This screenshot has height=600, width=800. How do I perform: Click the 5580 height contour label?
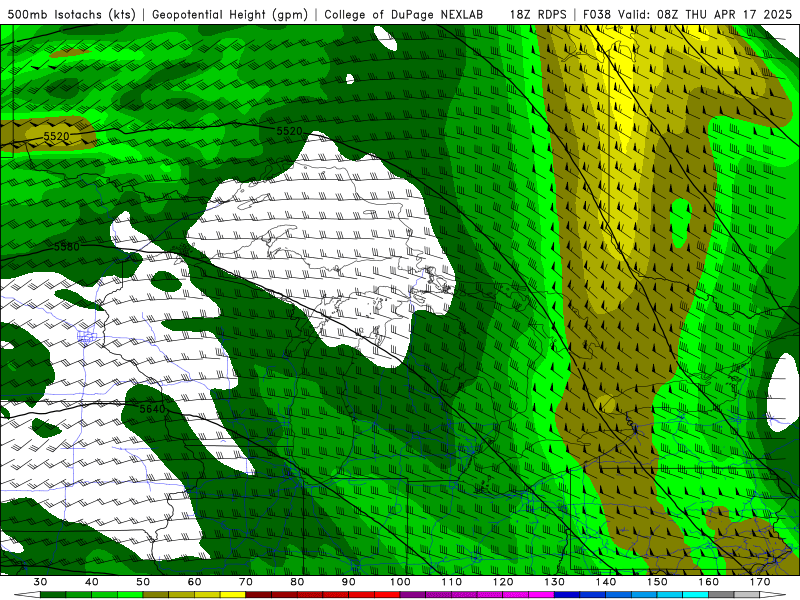pos(67,247)
